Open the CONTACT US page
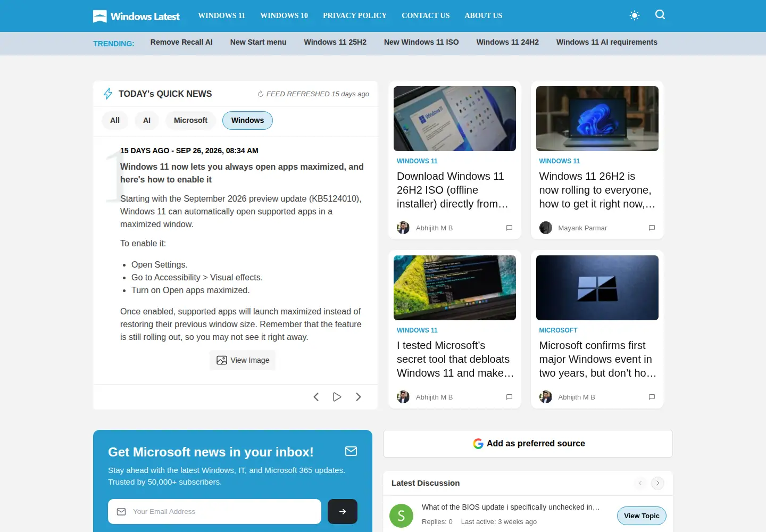 [x=426, y=15]
